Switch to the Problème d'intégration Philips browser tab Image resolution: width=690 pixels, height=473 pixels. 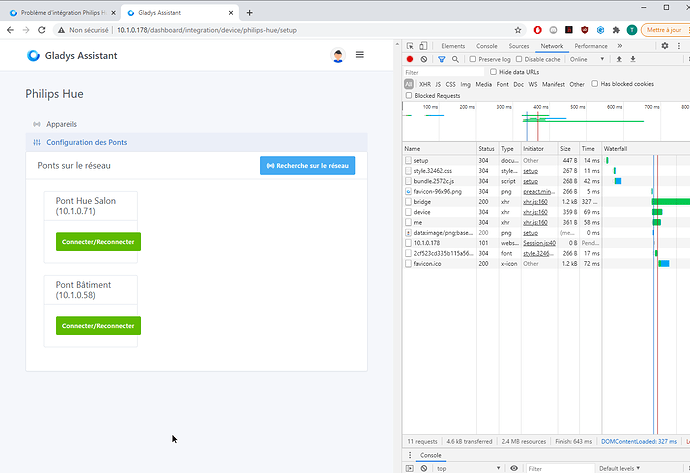[x=63, y=13]
